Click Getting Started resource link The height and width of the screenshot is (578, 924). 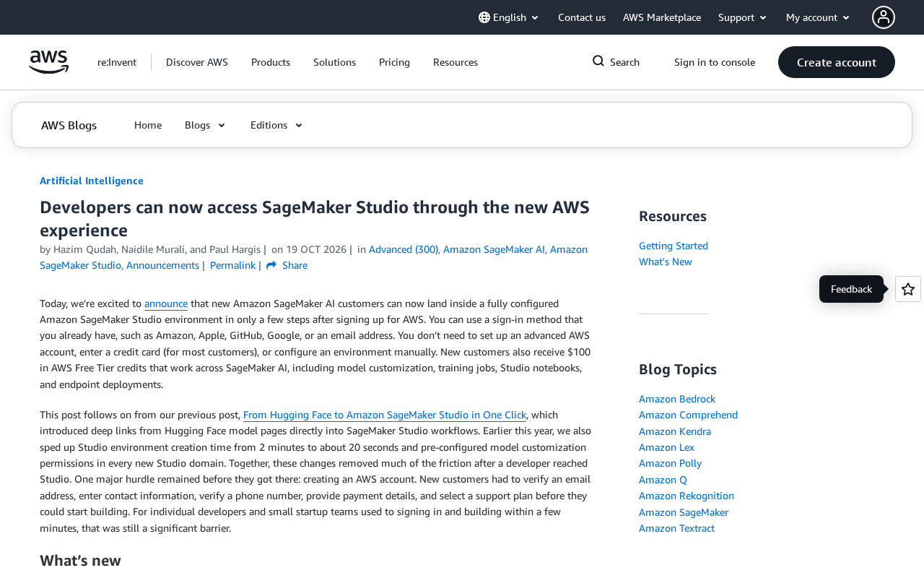click(x=674, y=246)
